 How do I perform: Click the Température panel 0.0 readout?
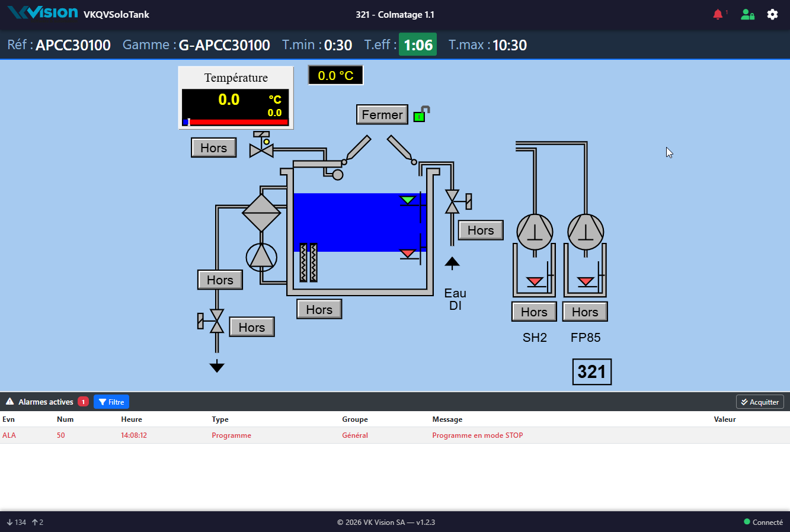(x=229, y=100)
